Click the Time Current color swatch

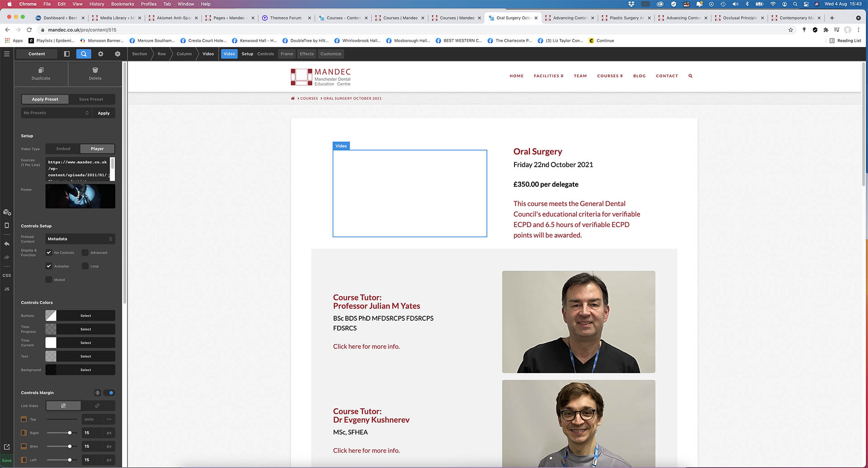click(51, 343)
